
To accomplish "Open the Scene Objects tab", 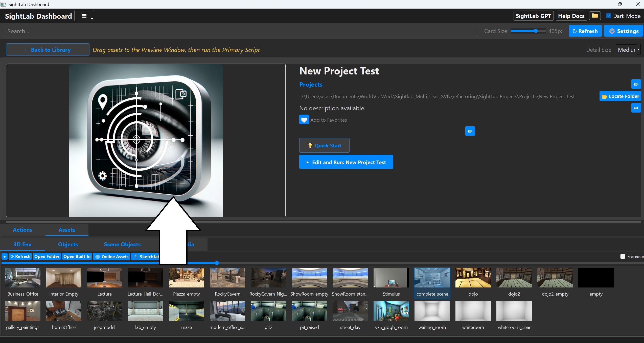I will coord(122,244).
